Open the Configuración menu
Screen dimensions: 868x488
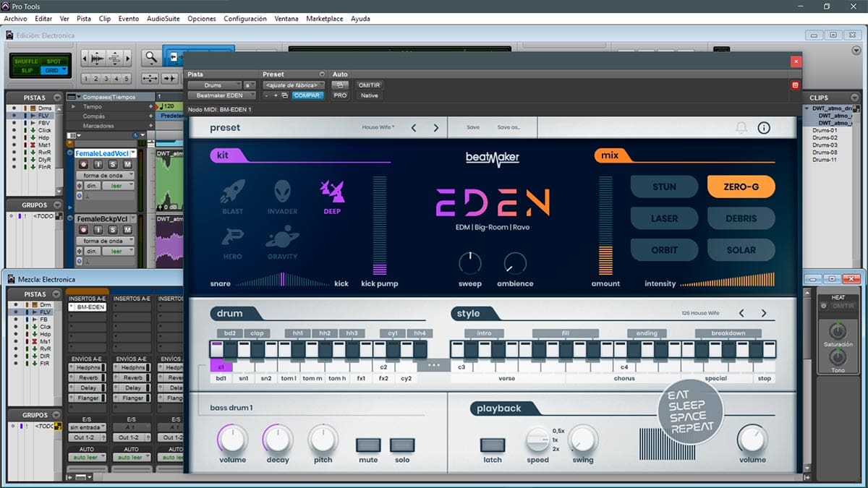coord(245,19)
